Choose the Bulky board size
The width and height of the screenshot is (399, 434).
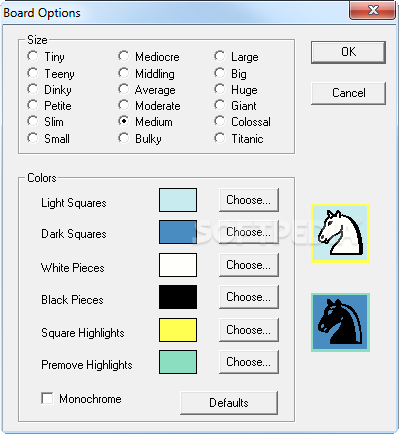(x=123, y=138)
